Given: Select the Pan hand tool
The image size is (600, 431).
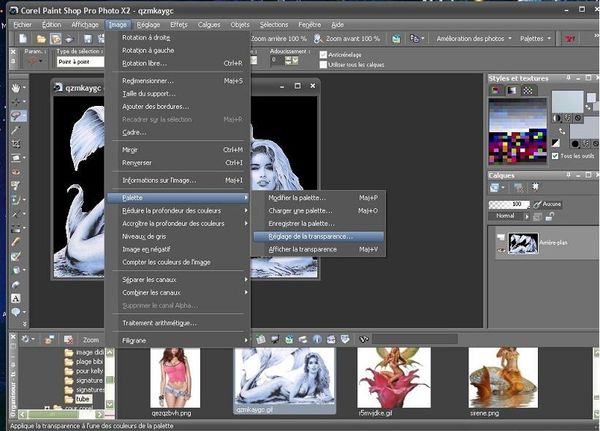Looking at the screenshot, I should (x=15, y=88).
